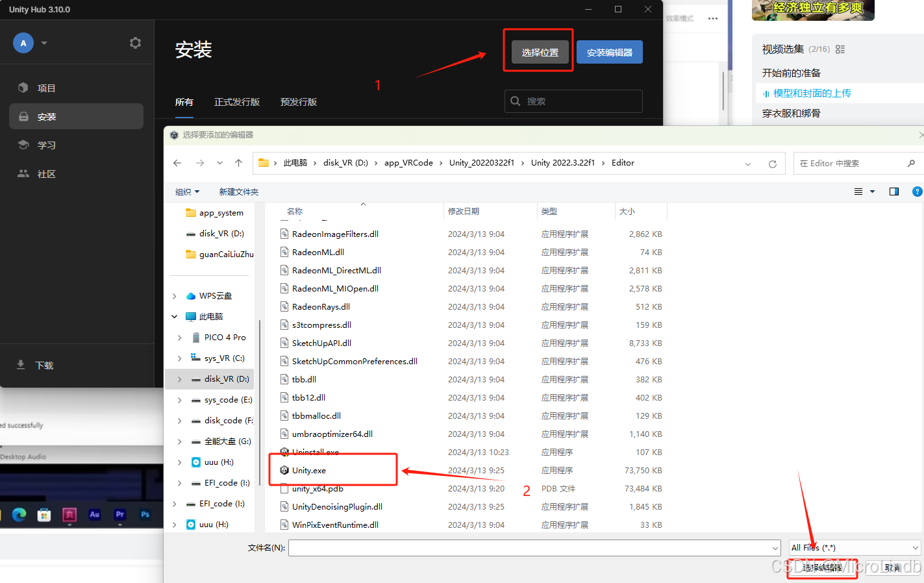The width and height of the screenshot is (924, 583).
Task: Expand sys_code (E:) tree node
Action: pyautogui.click(x=180, y=400)
